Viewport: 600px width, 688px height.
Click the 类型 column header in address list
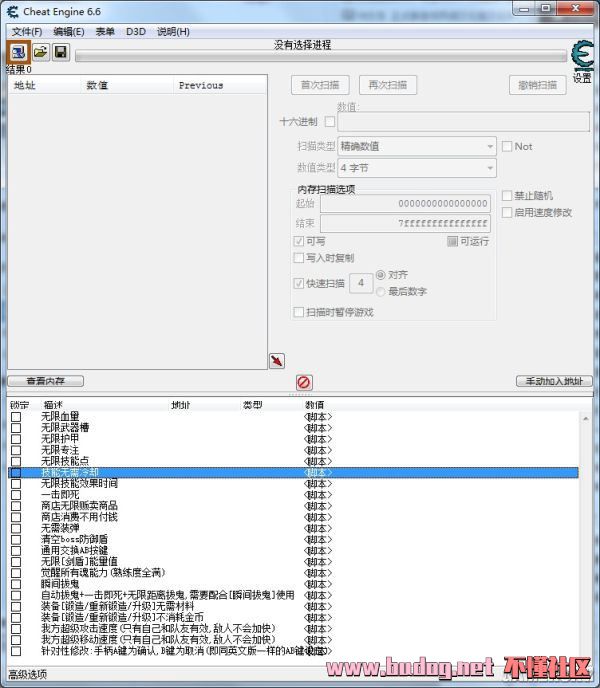pyautogui.click(x=252, y=405)
